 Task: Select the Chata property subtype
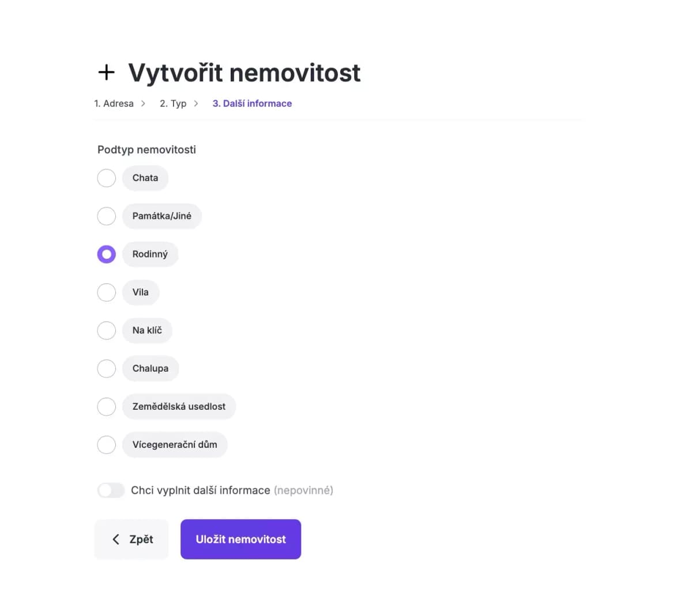pos(106,178)
